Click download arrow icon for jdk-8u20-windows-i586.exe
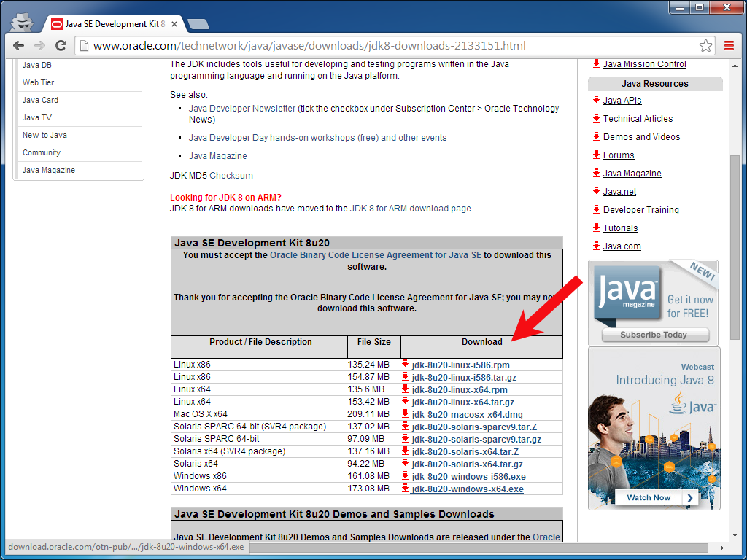 coord(405,475)
